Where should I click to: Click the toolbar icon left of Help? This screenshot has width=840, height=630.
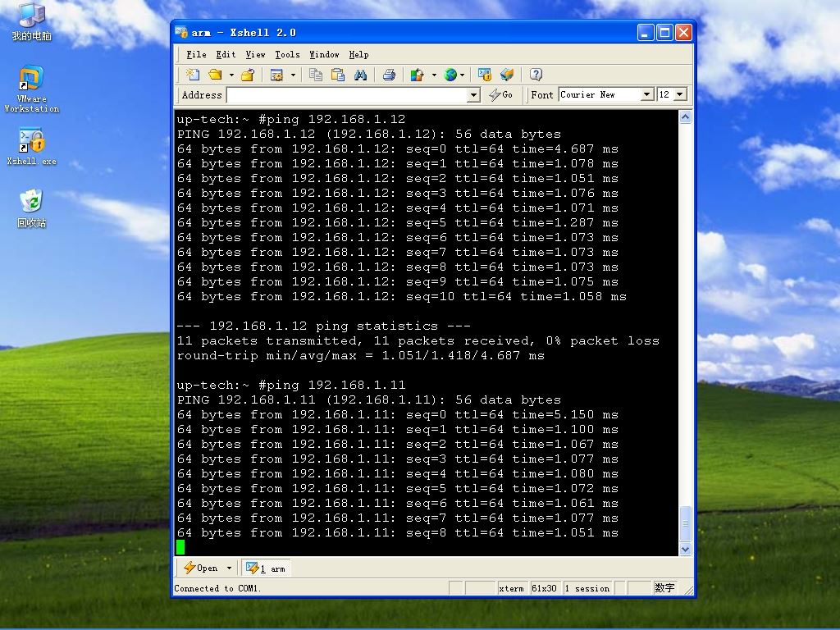[507, 75]
